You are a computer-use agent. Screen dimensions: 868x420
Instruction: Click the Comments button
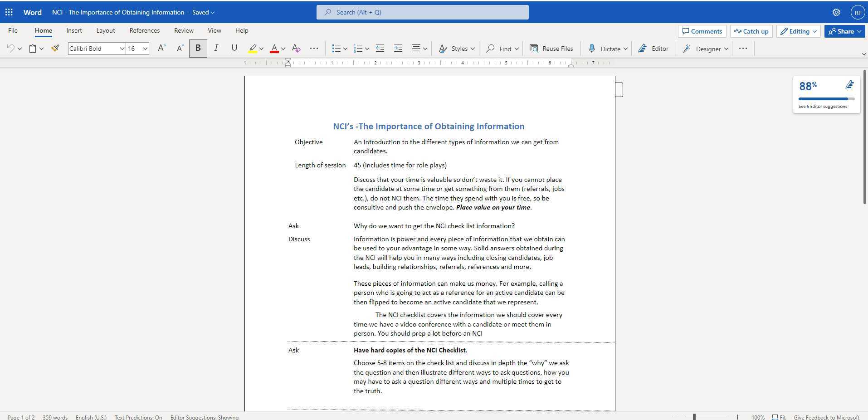[702, 31]
